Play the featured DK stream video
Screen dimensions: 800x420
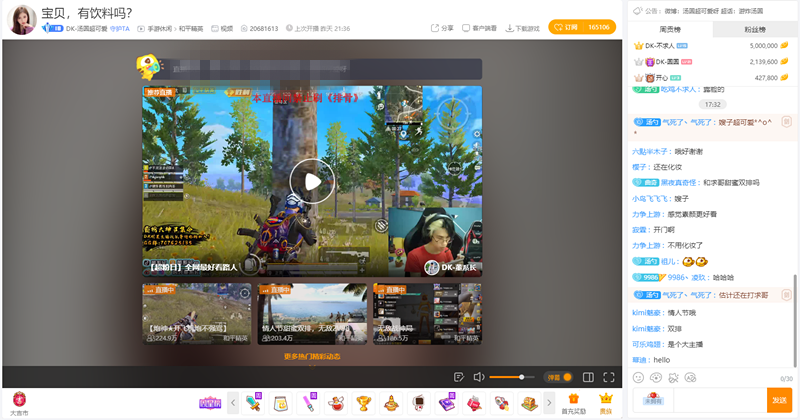(x=312, y=182)
